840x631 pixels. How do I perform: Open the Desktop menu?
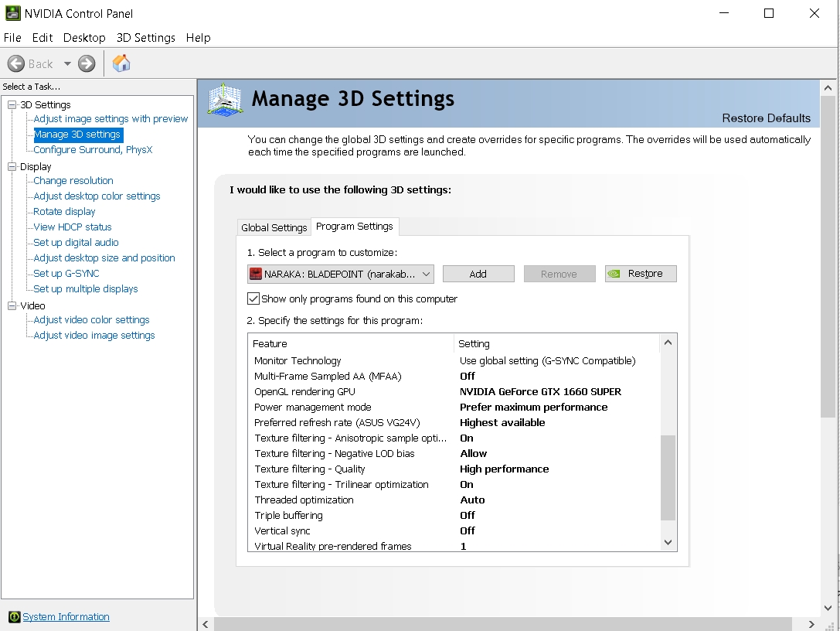coord(84,38)
